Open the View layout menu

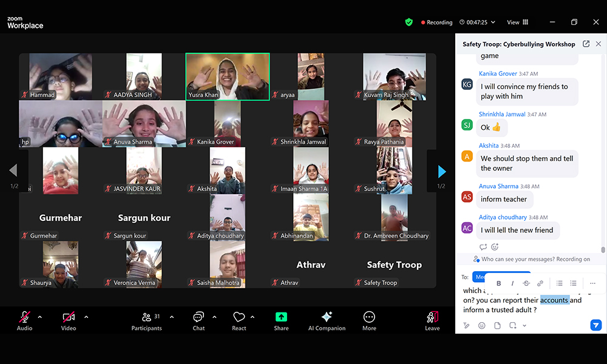[518, 22]
